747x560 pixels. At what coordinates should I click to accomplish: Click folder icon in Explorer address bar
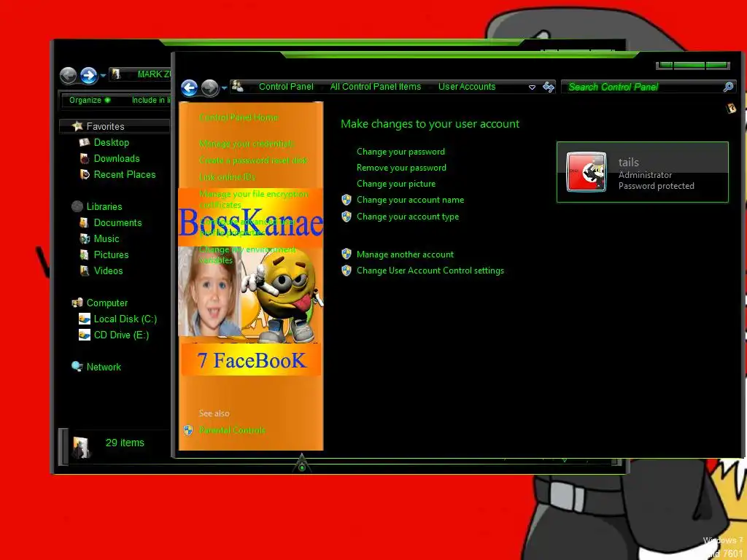(116, 74)
